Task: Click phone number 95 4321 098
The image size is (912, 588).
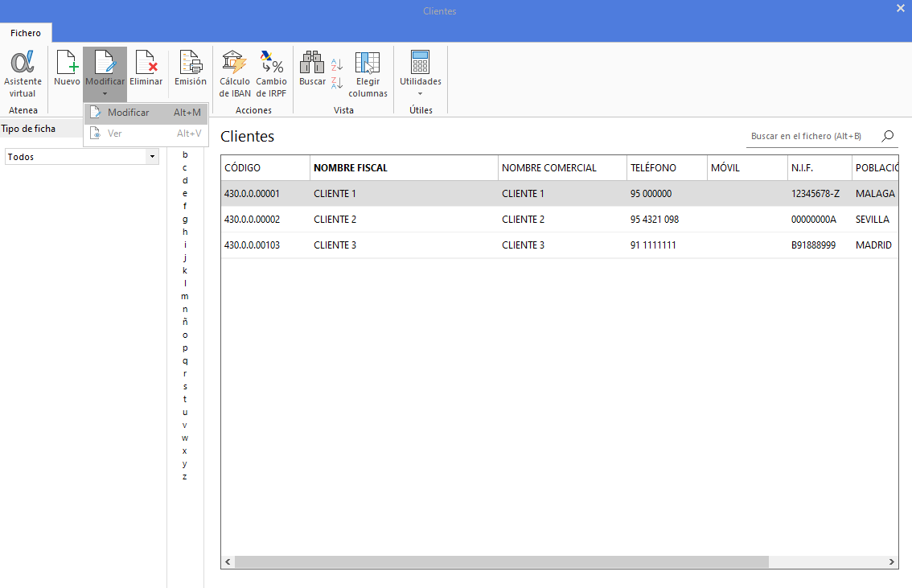Action: click(655, 220)
